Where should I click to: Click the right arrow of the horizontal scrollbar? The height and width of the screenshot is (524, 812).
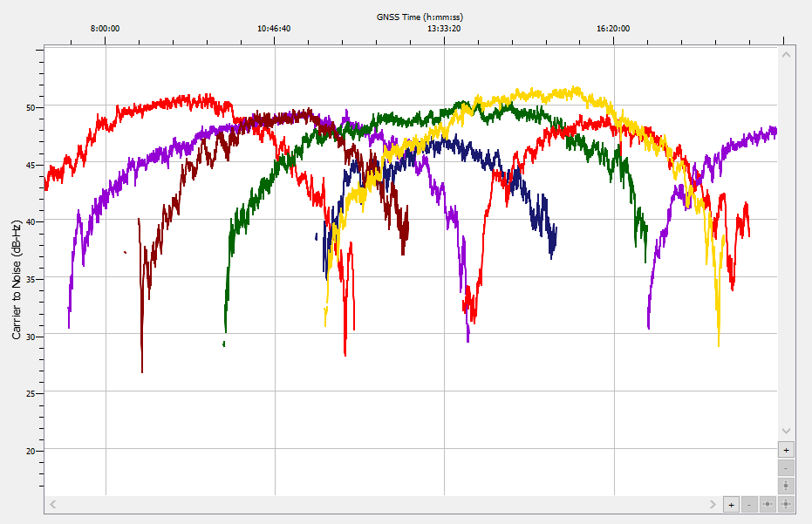(x=713, y=504)
